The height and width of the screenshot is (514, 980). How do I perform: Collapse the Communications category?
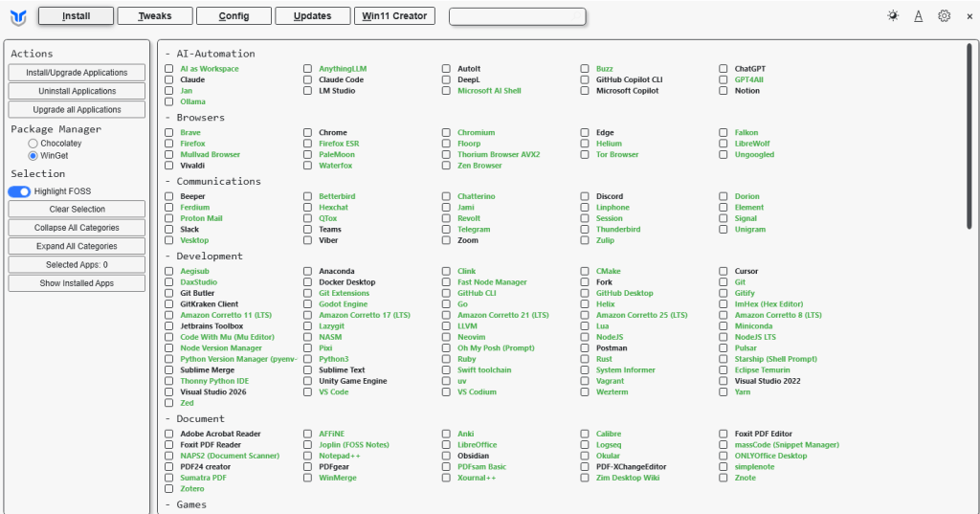pos(212,181)
